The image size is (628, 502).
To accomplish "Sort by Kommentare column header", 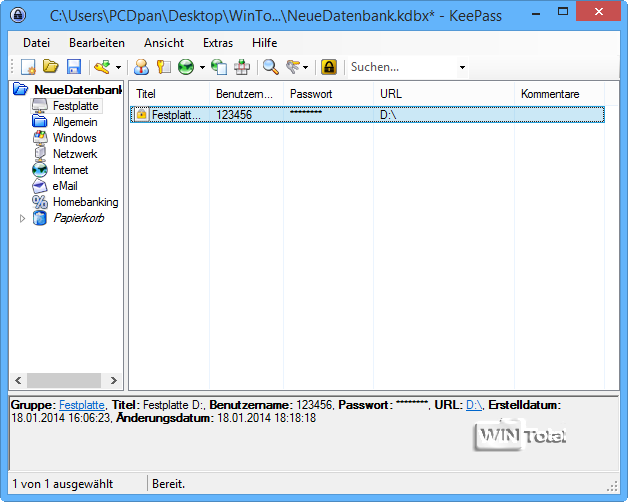I will click(x=559, y=94).
